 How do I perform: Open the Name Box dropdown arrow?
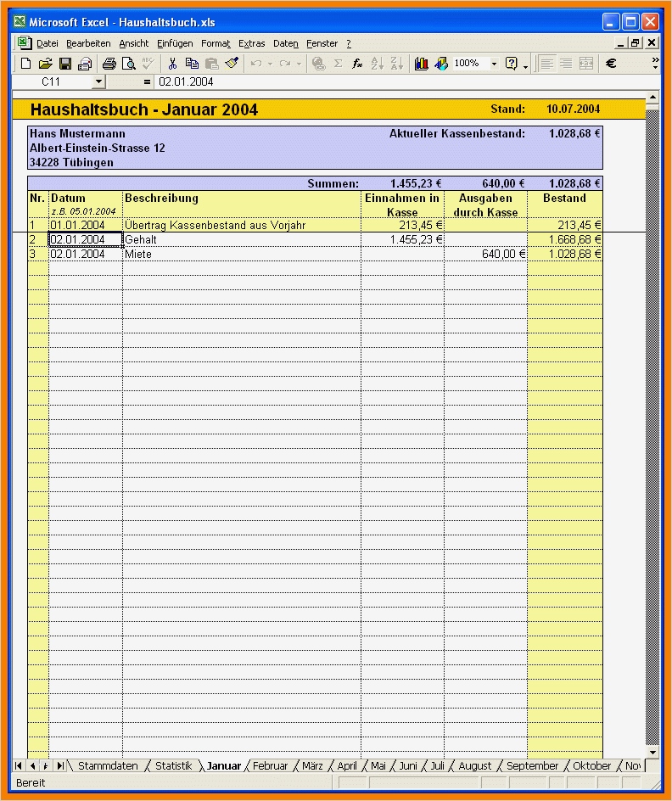click(99, 81)
